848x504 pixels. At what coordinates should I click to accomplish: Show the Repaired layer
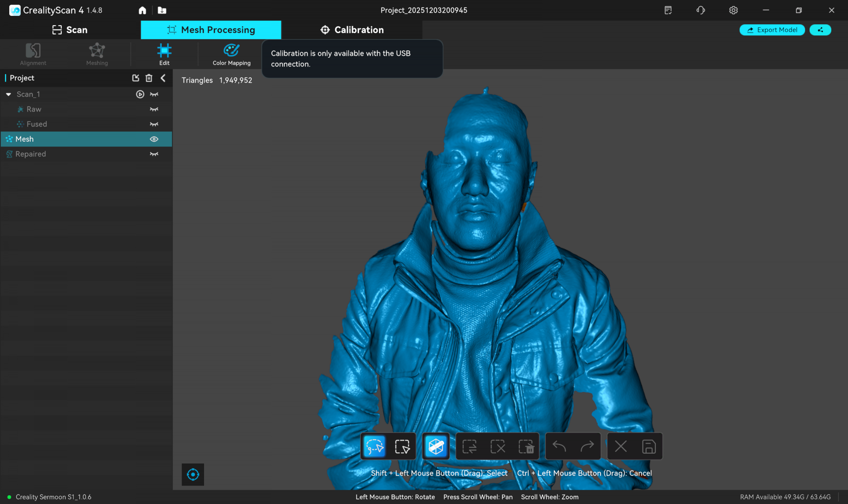pos(154,154)
